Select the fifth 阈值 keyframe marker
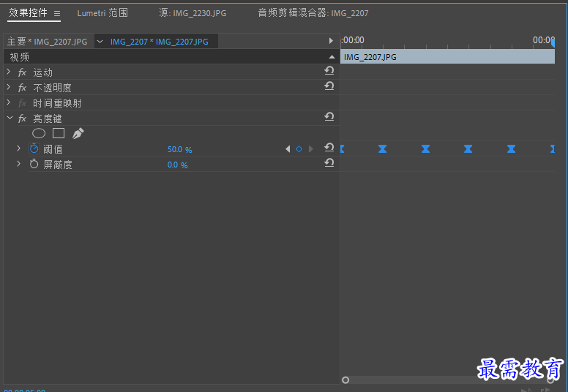 (511, 148)
